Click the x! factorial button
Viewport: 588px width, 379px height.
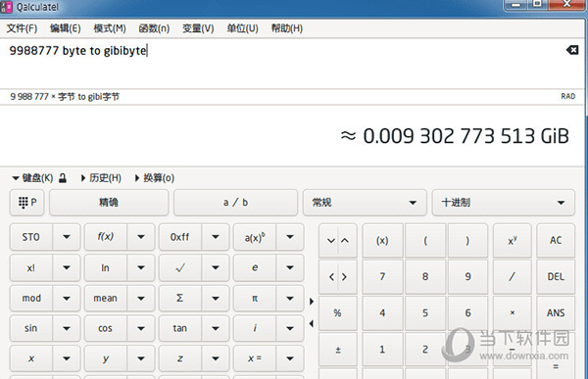pyautogui.click(x=31, y=267)
